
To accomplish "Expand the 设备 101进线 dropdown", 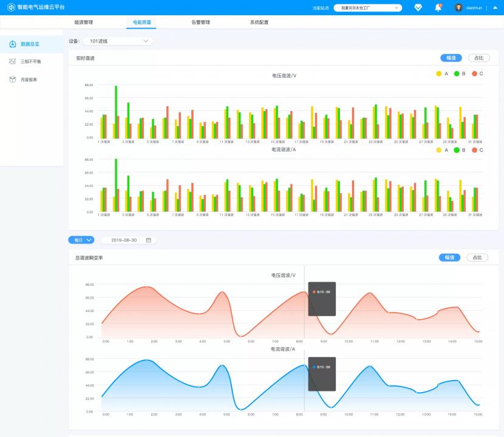I will tap(118, 41).
